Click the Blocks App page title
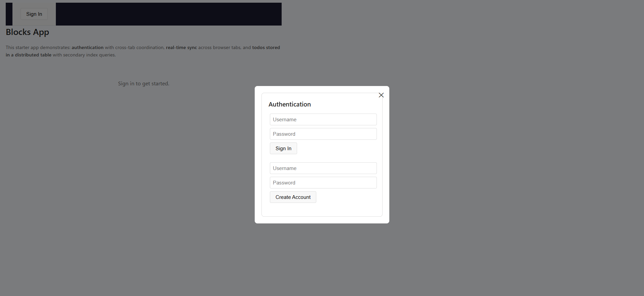Viewport: 644px width, 296px height. (x=27, y=32)
